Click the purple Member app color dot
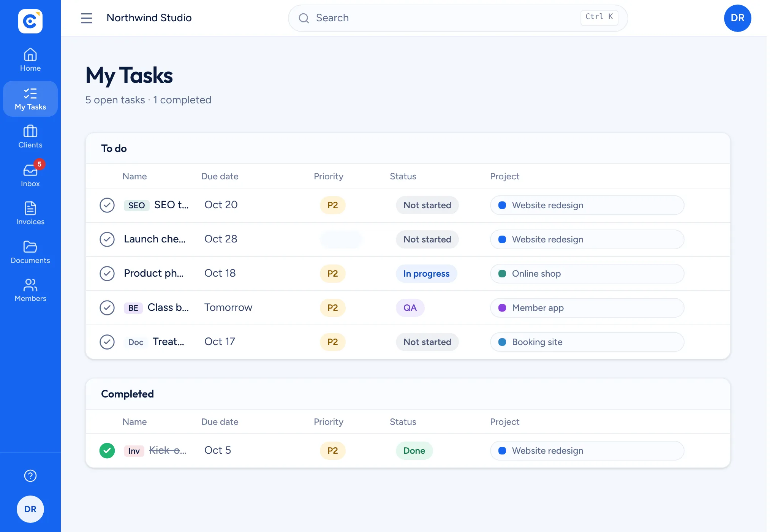 pyautogui.click(x=502, y=308)
